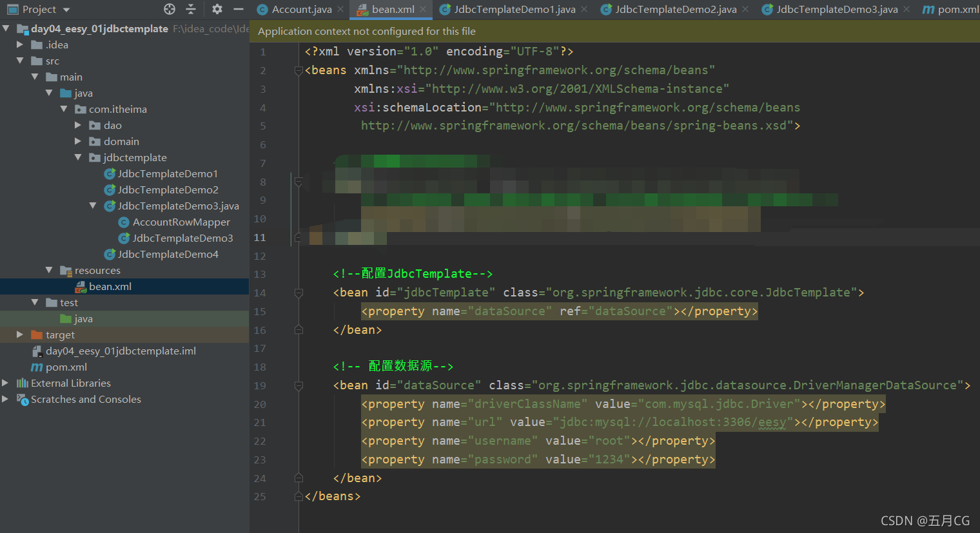Close the bean.xml tab
This screenshot has height=533, width=980.
pos(423,9)
